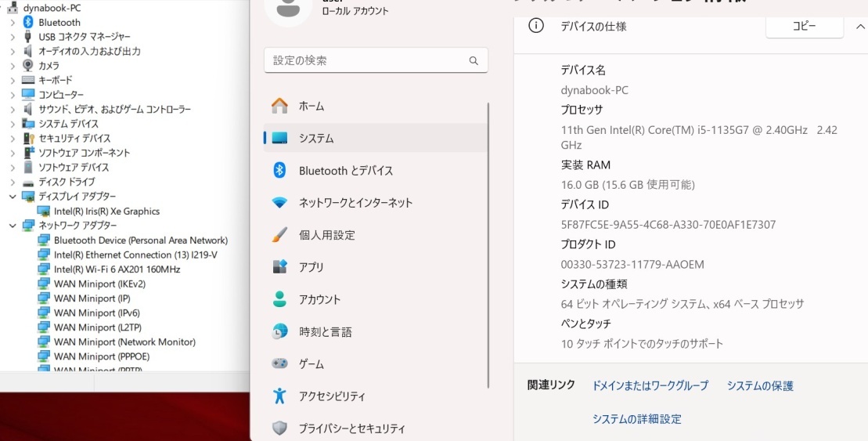
Task: Click the display adapters icon
Action: pyautogui.click(x=27, y=196)
